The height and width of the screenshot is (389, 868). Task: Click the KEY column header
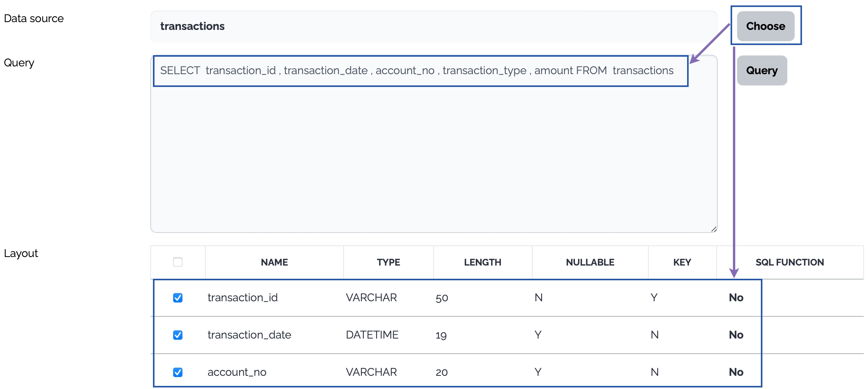682,262
